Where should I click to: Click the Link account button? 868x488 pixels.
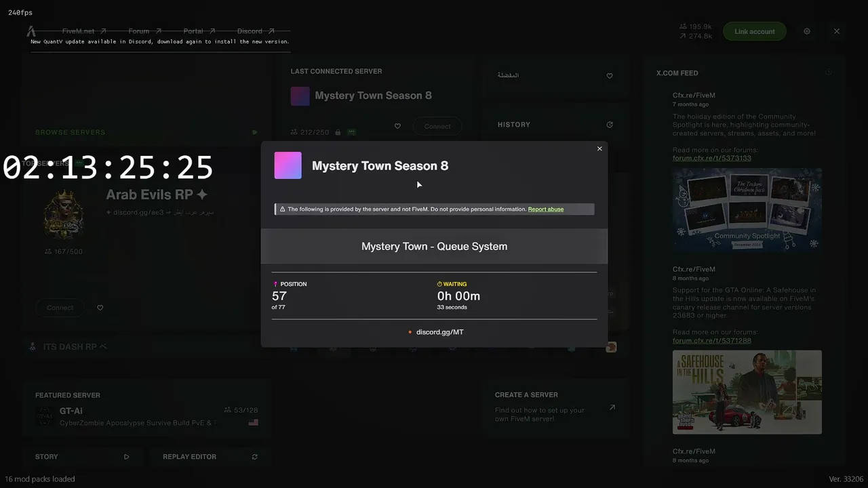(x=754, y=31)
